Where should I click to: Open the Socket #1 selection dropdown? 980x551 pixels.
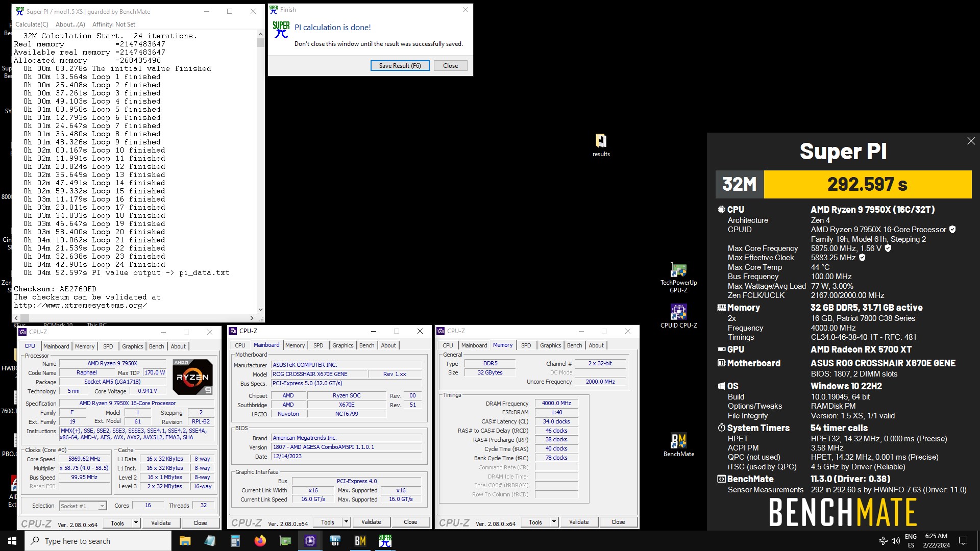83,506
